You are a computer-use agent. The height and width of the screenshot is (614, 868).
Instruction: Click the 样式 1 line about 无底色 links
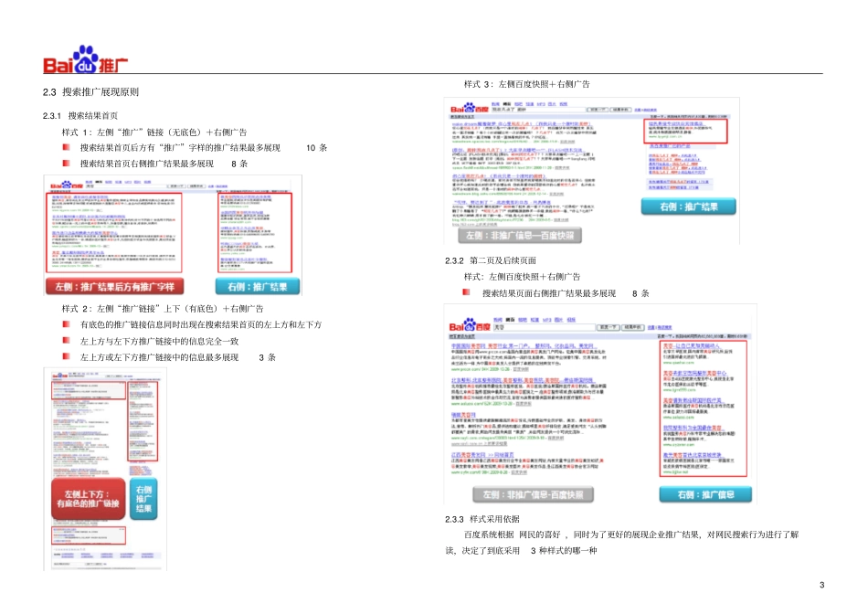pyautogui.click(x=154, y=132)
